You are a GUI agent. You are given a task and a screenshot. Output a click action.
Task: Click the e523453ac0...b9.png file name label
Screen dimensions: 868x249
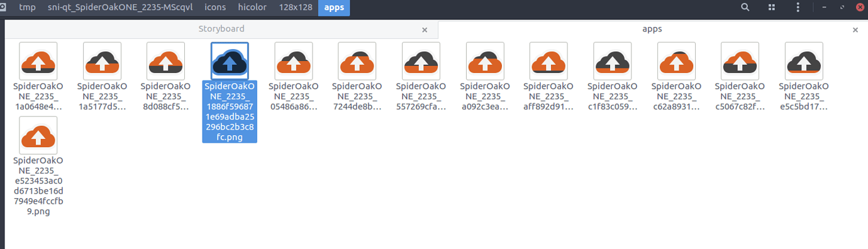tap(38, 186)
